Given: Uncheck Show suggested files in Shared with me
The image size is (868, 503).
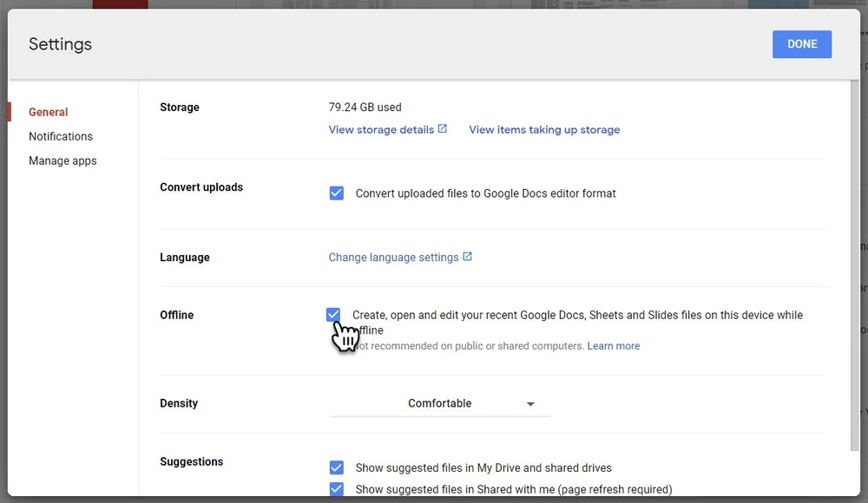Looking at the screenshot, I should click(336, 489).
